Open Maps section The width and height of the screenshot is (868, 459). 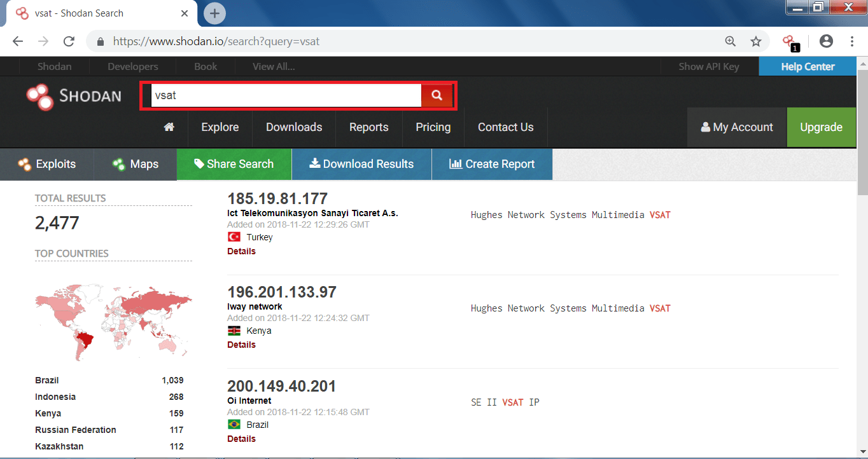pyautogui.click(x=136, y=164)
